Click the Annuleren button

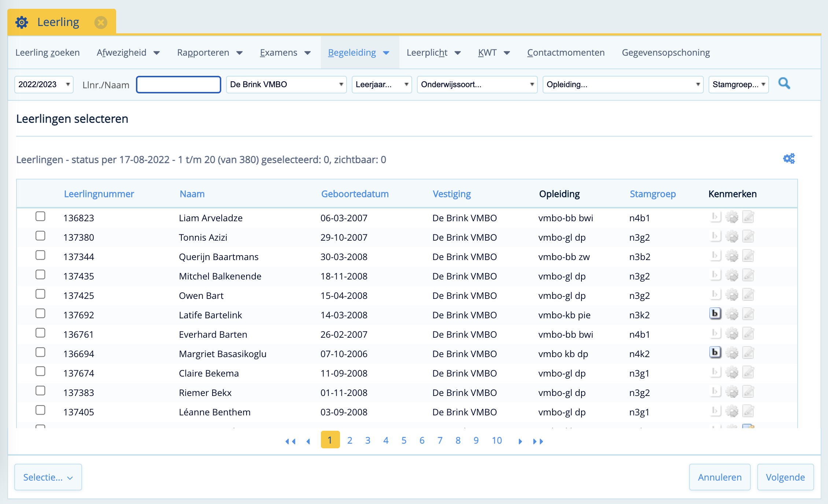coord(720,477)
